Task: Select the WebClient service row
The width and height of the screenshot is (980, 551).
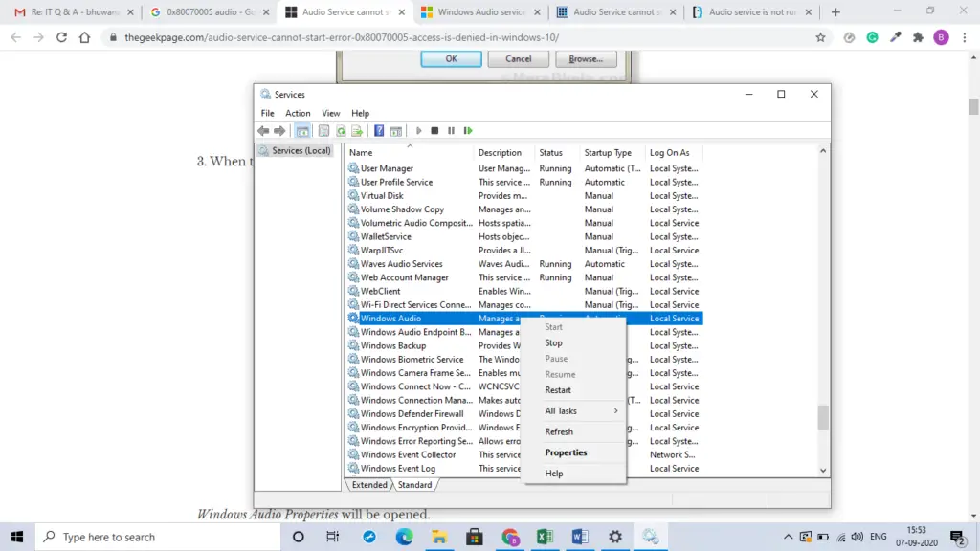Action: click(524, 291)
